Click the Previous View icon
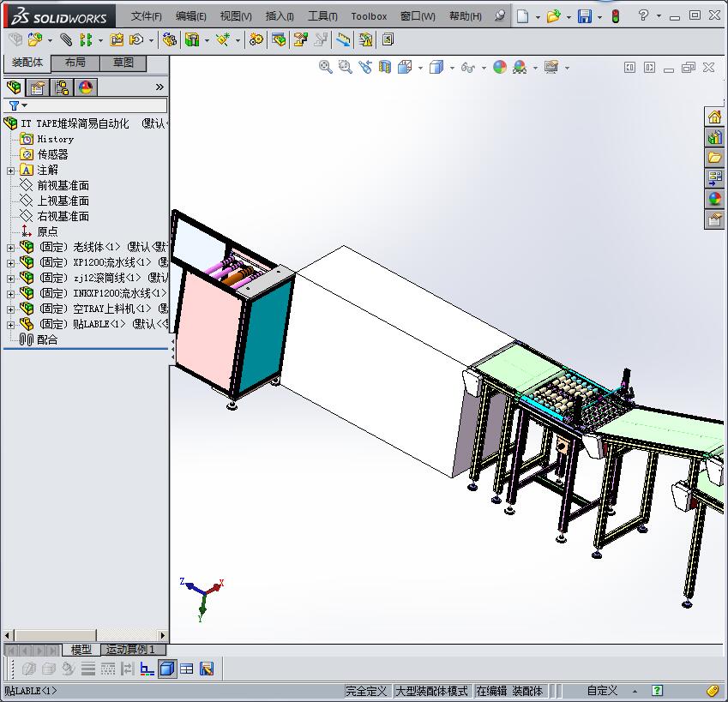Viewport: 728px width, 702px height. click(365, 67)
